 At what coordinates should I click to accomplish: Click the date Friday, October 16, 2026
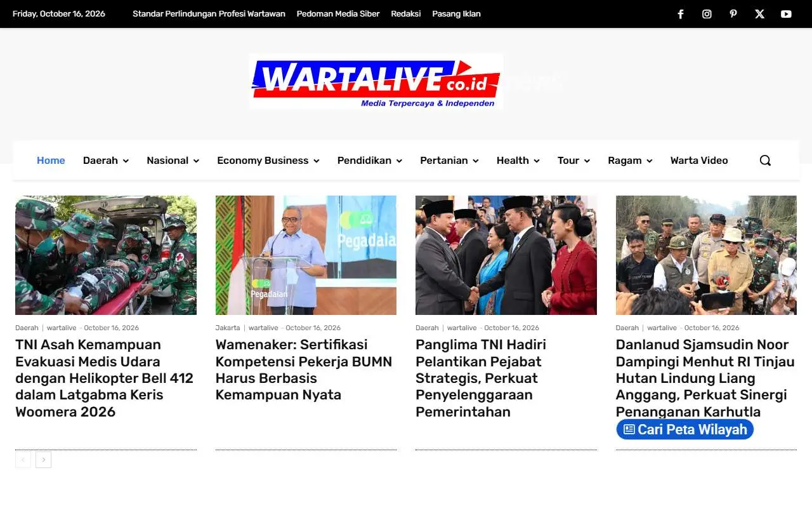[59, 14]
